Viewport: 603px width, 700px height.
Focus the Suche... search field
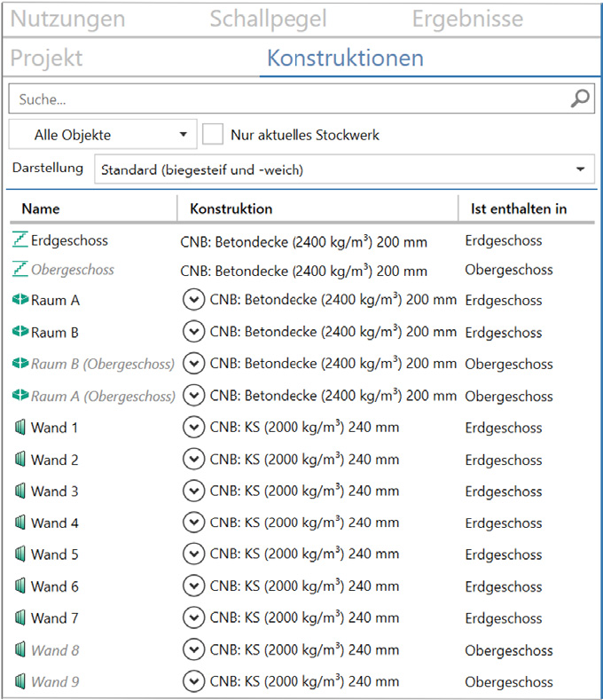pos(301,98)
